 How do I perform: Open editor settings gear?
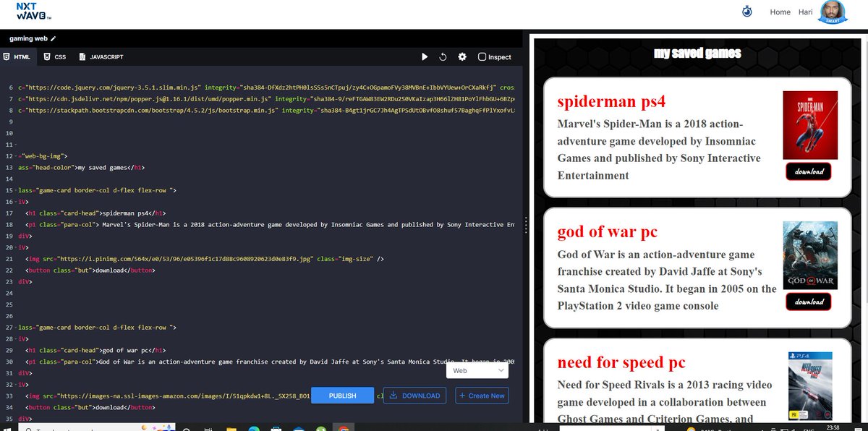click(x=462, y=56)
